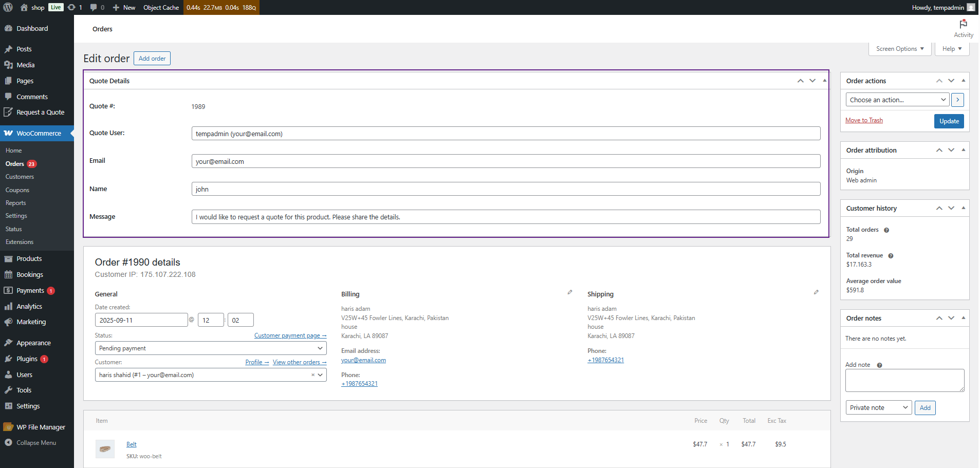Collapse the Quote Details panel

(x=824, y=81)
